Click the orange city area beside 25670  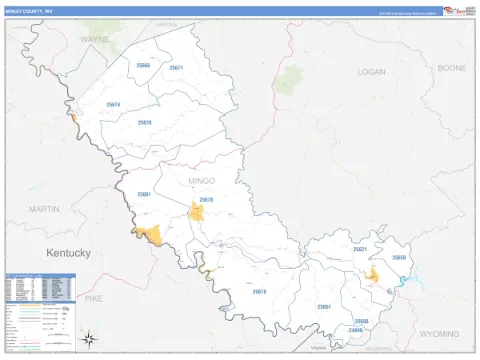197,212
